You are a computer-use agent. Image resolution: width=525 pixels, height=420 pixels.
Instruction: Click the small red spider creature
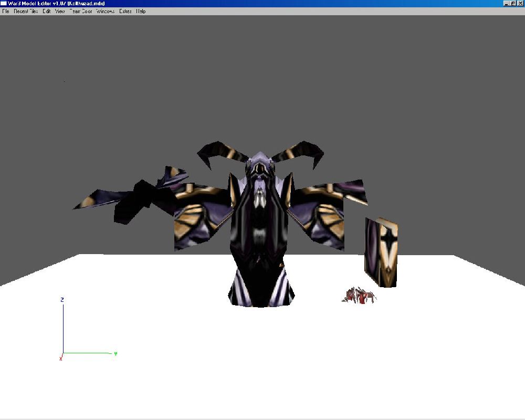click(x=359, y=296)
